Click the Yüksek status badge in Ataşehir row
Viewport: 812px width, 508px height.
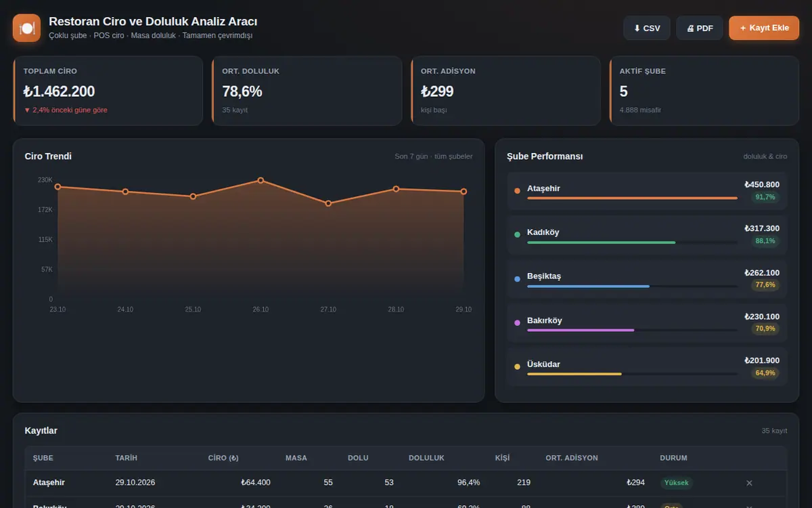tap(677, 483)
